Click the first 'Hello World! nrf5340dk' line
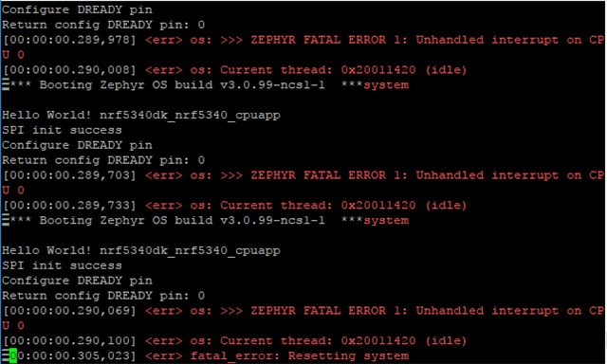 141,116
